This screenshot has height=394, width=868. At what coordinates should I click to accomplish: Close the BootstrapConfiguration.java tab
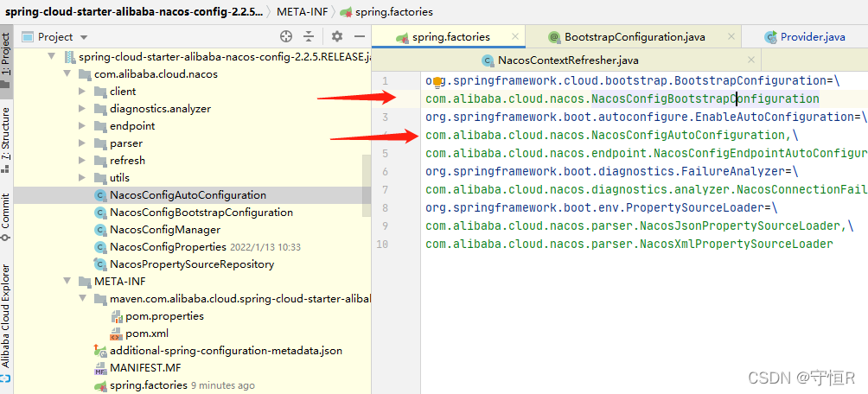pyautogui.click(x=731, y=36)
